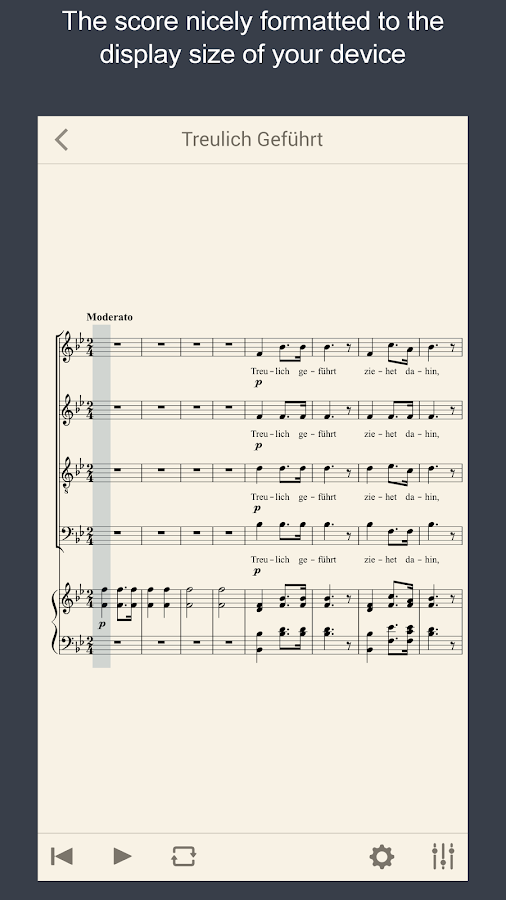Click the vocal bass clef in fourth staff
Viewport: 506px width, 900px height.
67,534
